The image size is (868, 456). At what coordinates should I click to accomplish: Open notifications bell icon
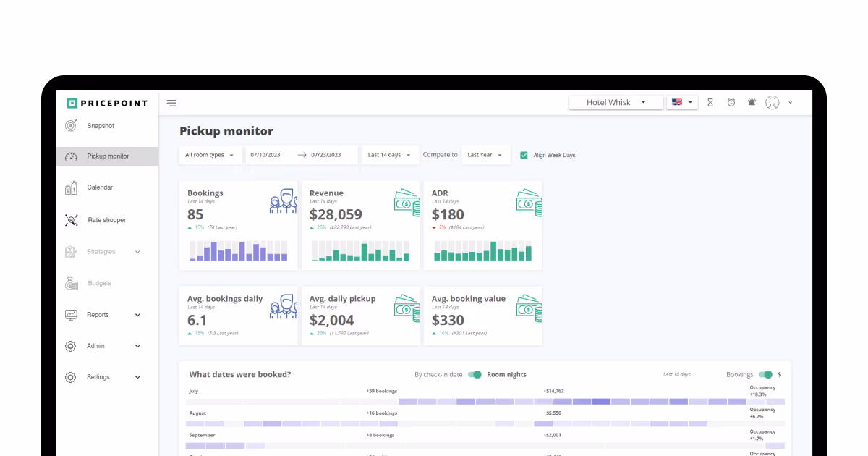pyautogui.click(x=752, y=103)
